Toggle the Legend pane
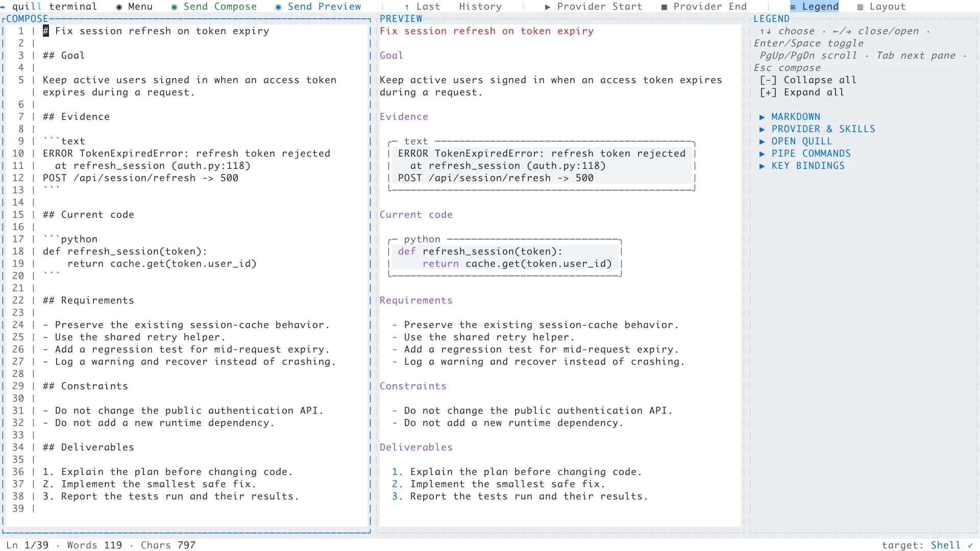 pyautogui.click(x=814, y=7)
